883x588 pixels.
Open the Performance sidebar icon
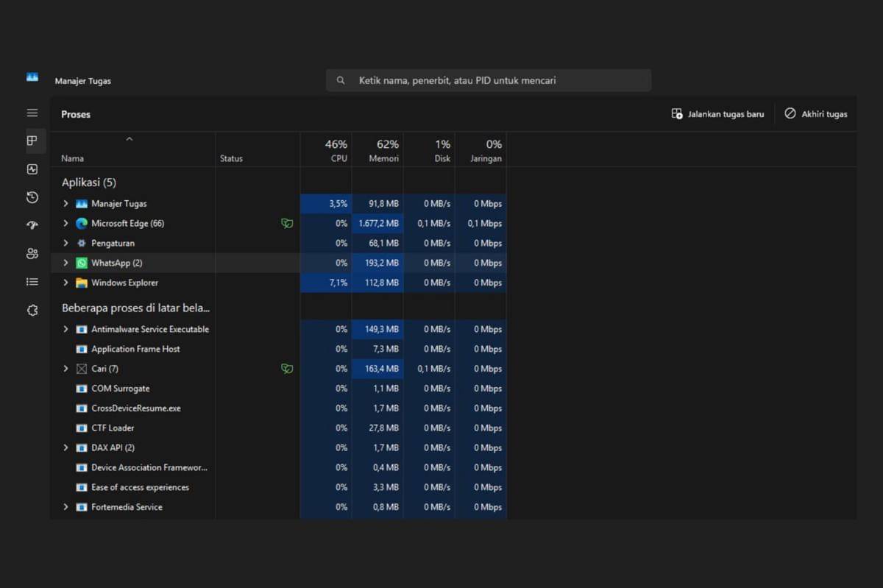(x=32, y=169)
